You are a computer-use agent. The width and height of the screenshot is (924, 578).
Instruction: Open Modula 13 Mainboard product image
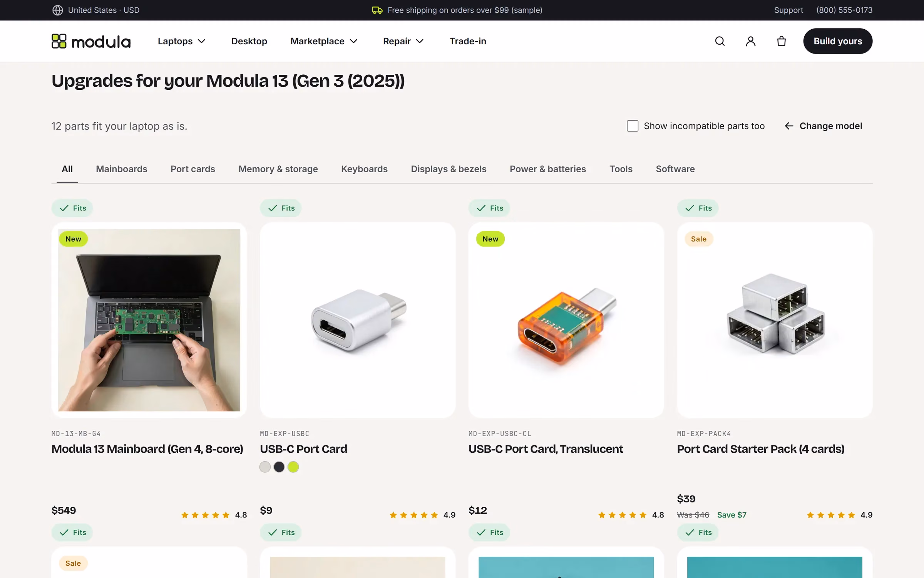tap(149, 320)
